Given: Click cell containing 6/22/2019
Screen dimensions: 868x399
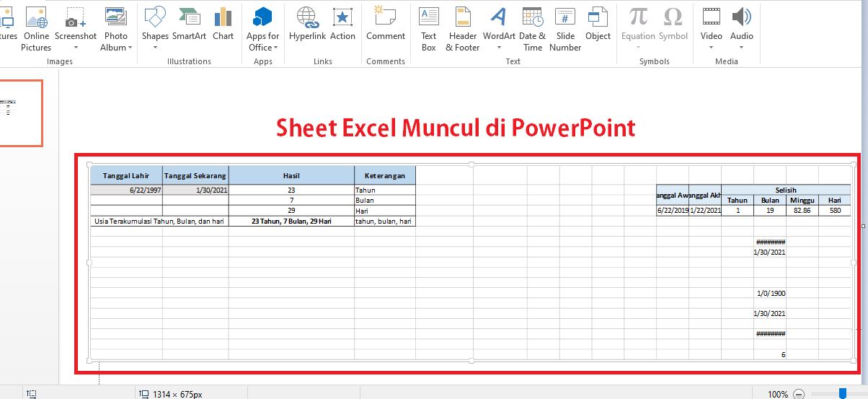Looking at the screenshot, I should coord(673,211).
